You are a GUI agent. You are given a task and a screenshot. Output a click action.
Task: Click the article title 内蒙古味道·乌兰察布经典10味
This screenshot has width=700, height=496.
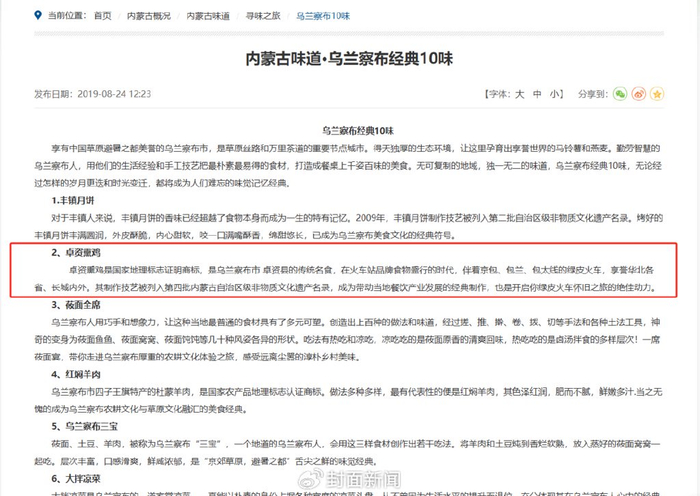tap(350, 58)
